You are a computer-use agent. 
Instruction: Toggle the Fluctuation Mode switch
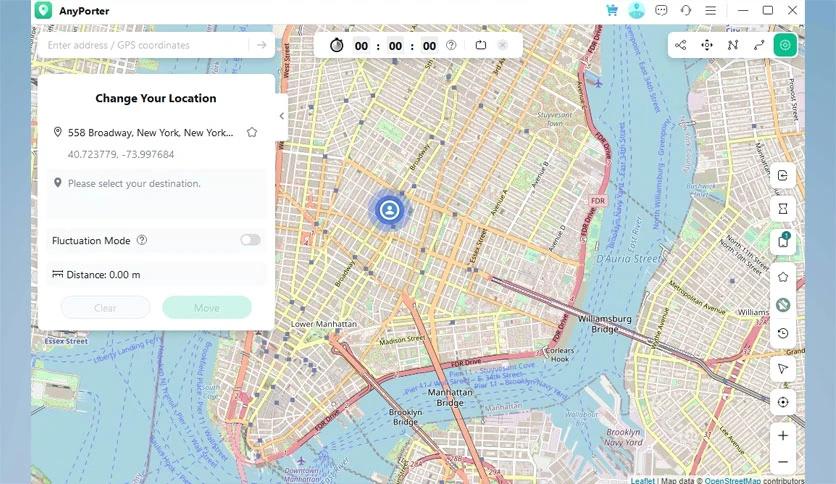point(250,240)
